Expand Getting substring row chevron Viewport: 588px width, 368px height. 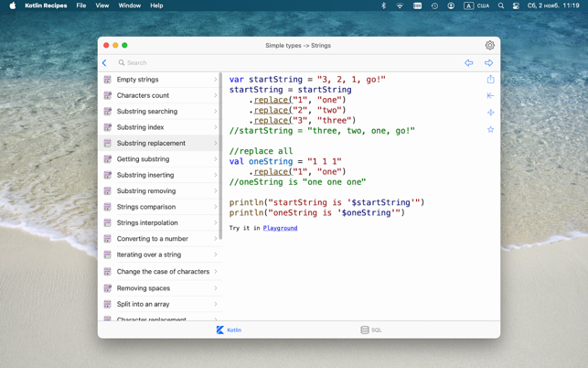216,159
